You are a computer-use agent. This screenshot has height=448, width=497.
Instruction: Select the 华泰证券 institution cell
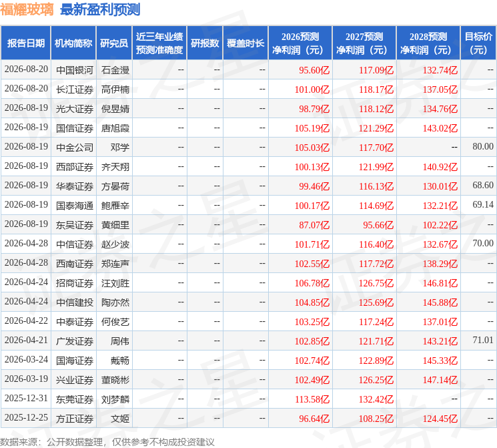coord(75,186)
